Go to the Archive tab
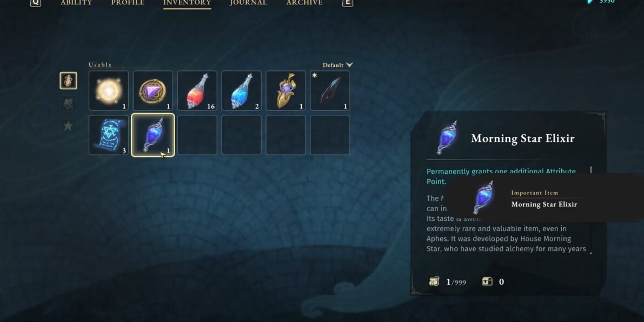This screenshot has width=644, height=322. [304, 3]
